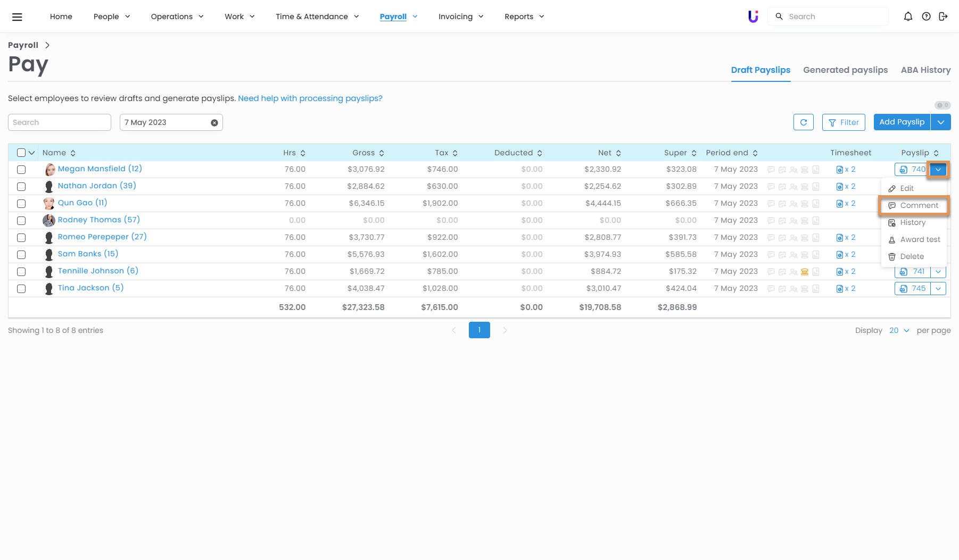Image resolution: width=959 pixels, height=560 pixels.
Task: Switch to the Generated payslips tab
Action: tap(845, 70)
